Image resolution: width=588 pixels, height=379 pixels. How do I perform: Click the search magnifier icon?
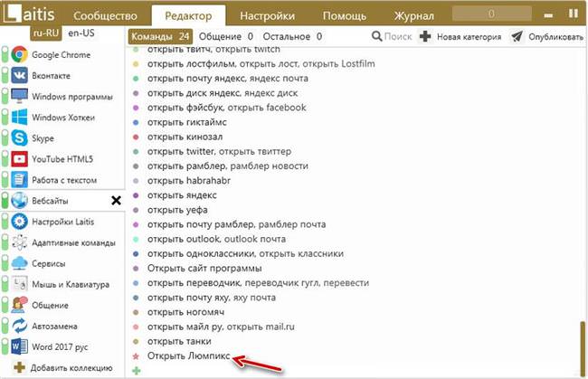click(x=376, y=36)
